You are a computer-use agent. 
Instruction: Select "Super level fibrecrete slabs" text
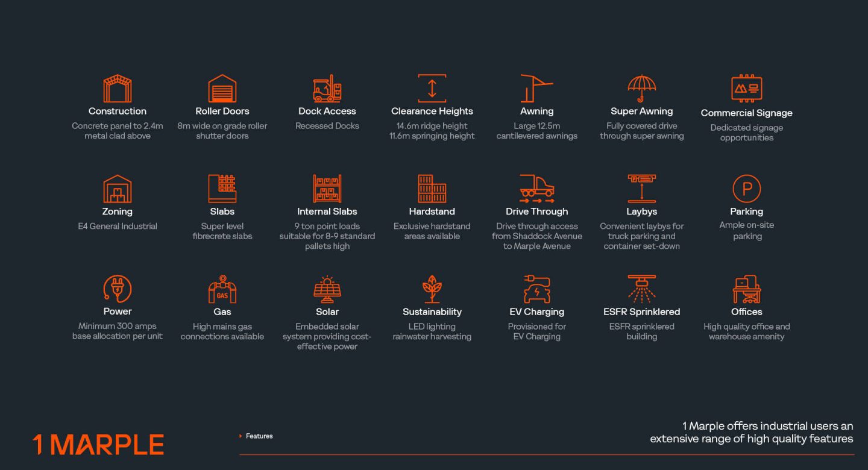coord(222,231)
